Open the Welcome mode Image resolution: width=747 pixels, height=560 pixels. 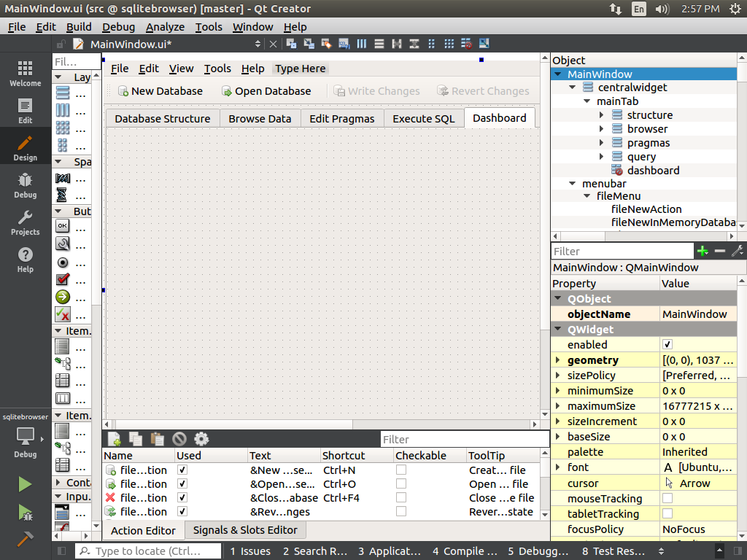[x=26, y=74]
